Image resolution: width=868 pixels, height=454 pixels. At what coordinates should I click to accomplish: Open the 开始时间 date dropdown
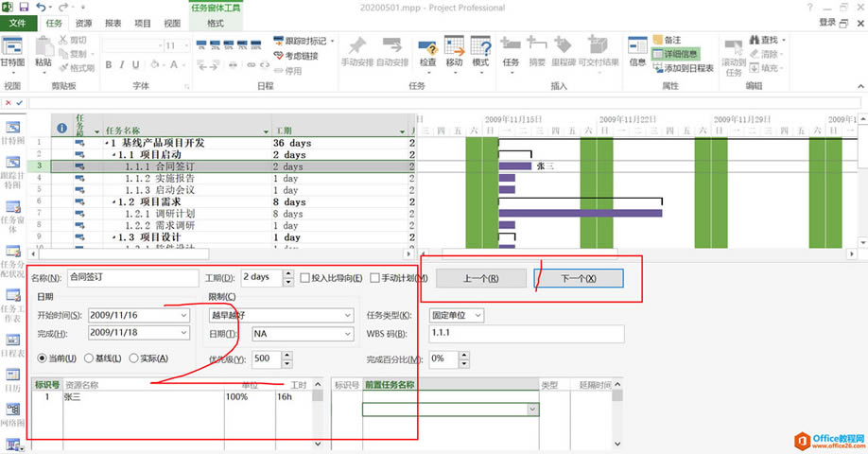point(182,314)
